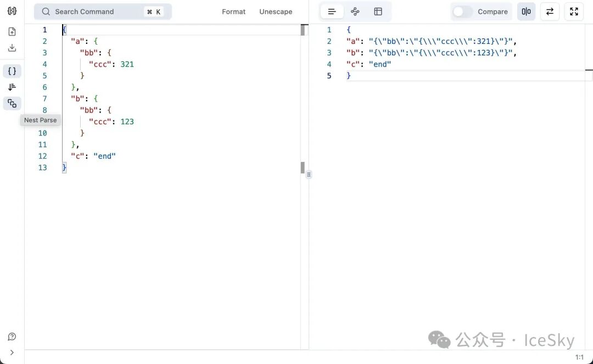Switch to the table view tab
Image resolution: width=593 pixels, height=364 pixels.
click(x=378, y=12)
